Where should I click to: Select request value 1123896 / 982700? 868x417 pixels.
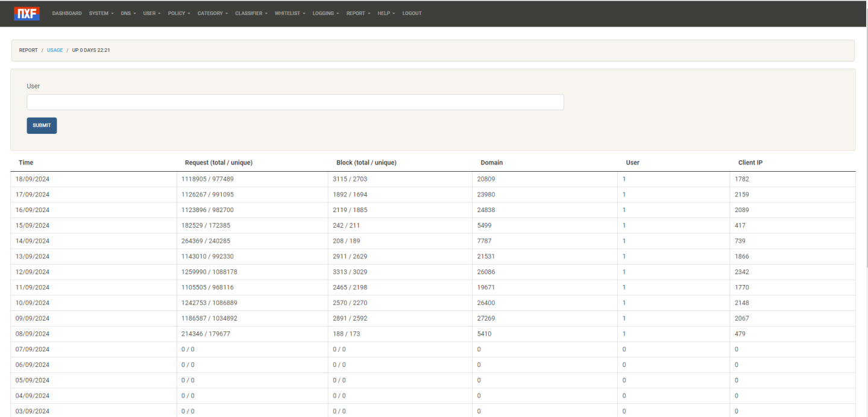tap(208, 210)
